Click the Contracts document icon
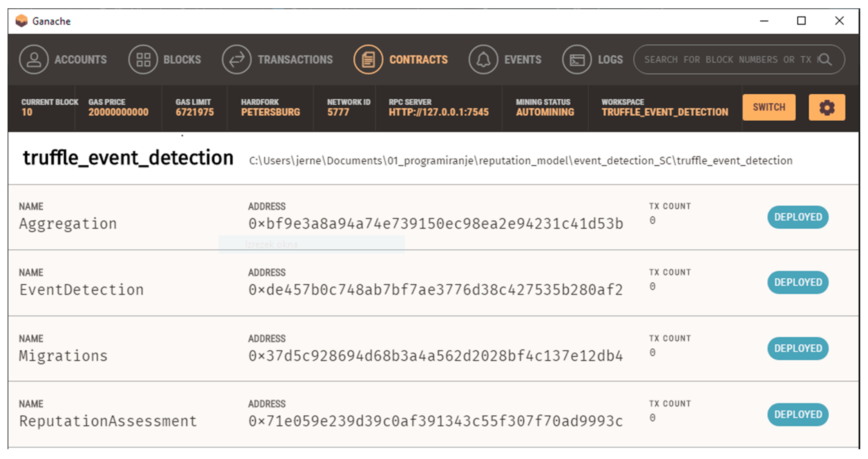 pyautogui.click(x=368, y=60)
